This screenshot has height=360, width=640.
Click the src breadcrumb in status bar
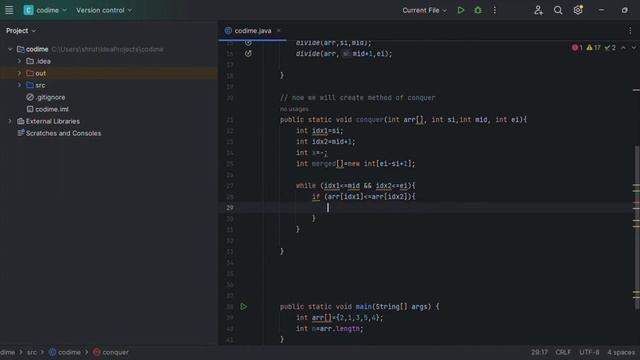tap(32, 352)
